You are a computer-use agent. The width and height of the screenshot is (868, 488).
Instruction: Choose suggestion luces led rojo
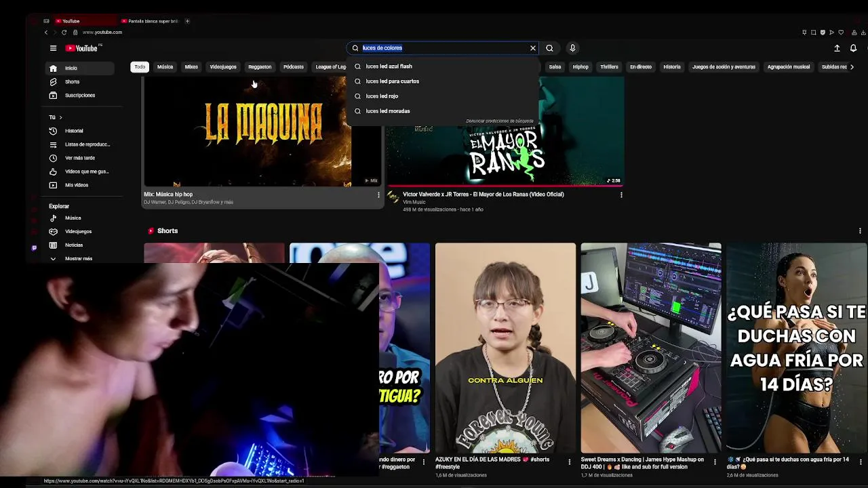pos(442,96)
